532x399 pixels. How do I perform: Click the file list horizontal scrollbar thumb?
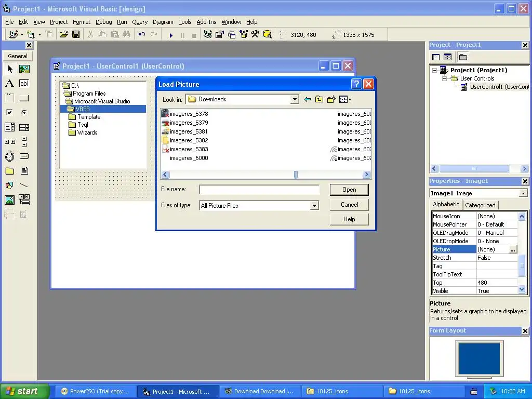(x=296, y=175)
